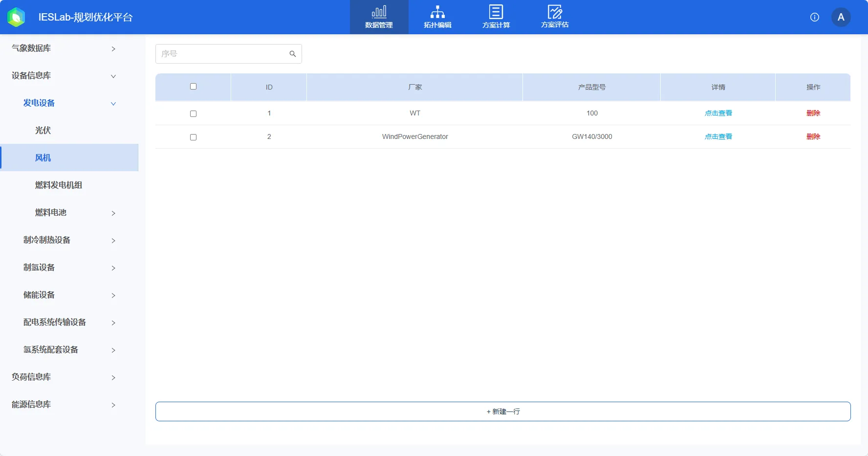Delete the WT row with 删除

click(x=813, y=113)
